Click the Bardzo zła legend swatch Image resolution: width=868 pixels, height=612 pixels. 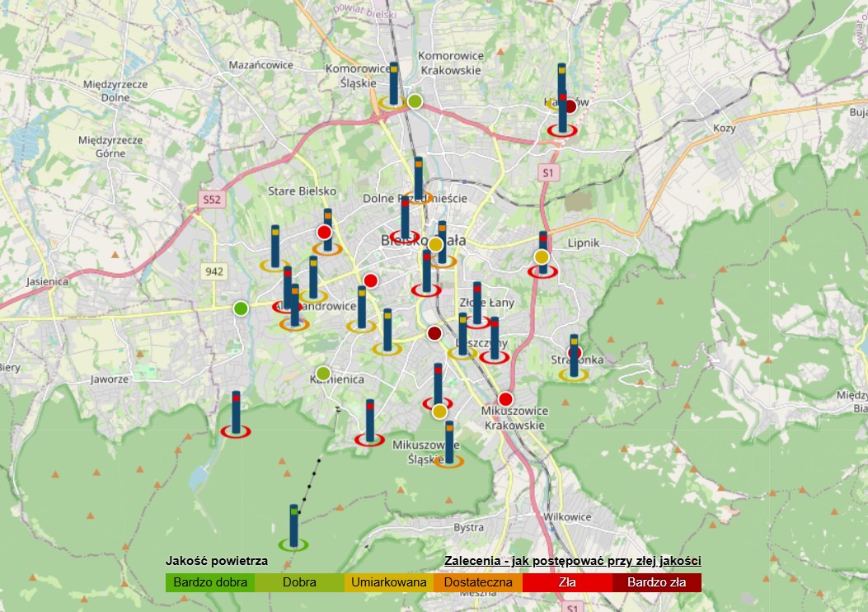click(x=656, y=582)
